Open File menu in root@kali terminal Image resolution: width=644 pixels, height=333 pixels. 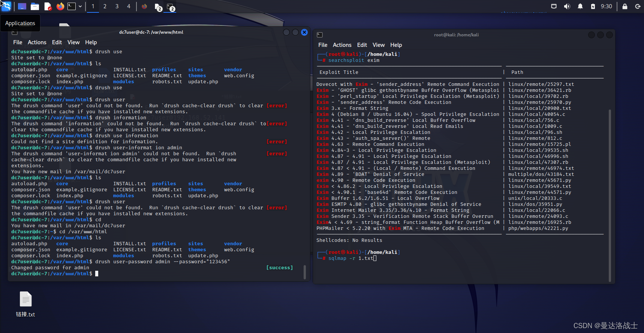323,45
